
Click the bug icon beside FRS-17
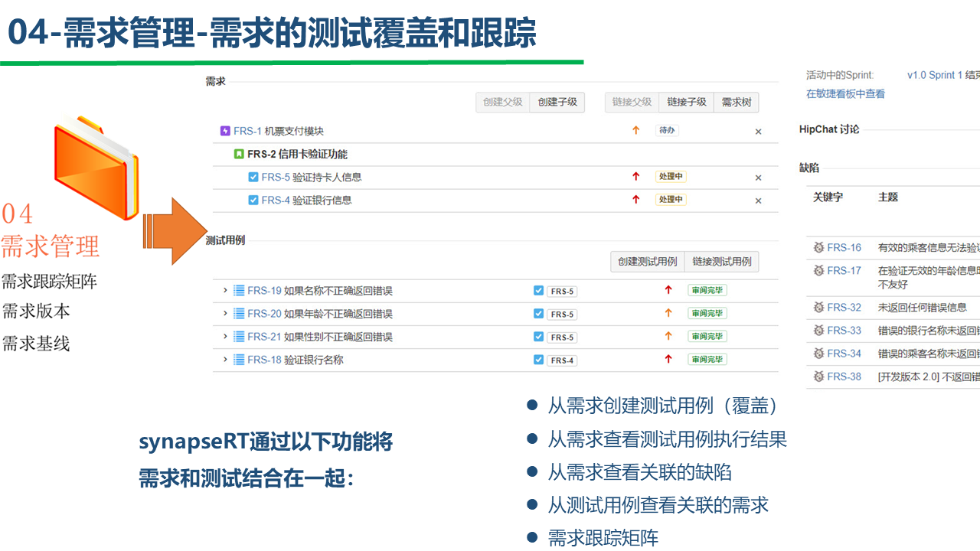(818, 270)
